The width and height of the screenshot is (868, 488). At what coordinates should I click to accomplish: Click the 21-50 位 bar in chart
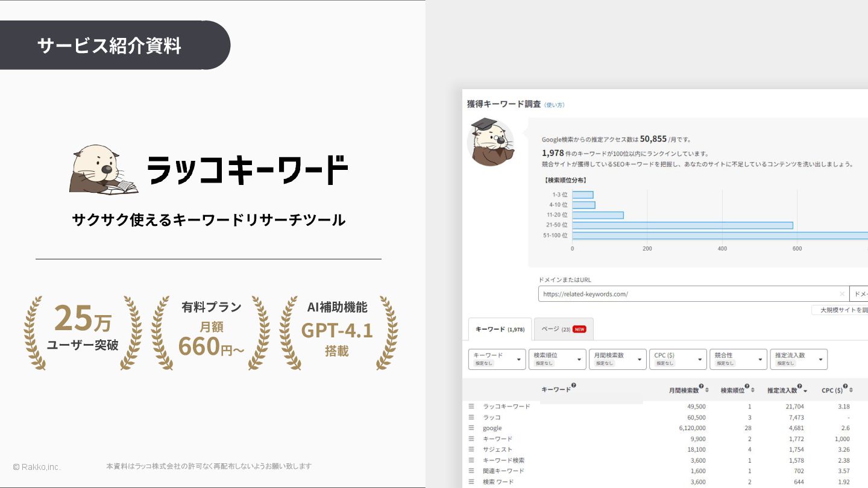[682, 225]
